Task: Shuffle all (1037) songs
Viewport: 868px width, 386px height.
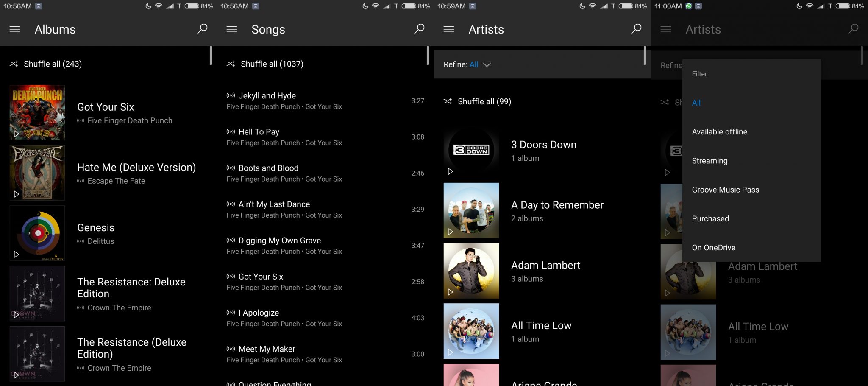Action: pos(265,64)
